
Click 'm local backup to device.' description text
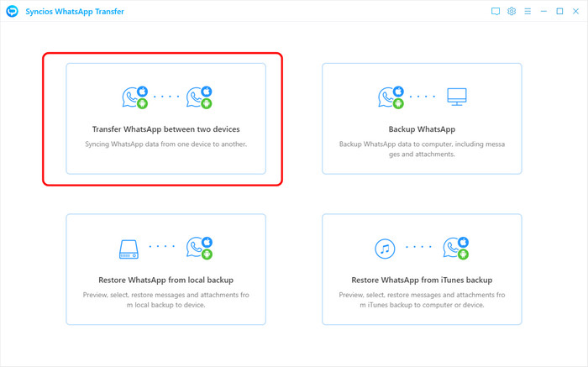click(165, 305)
